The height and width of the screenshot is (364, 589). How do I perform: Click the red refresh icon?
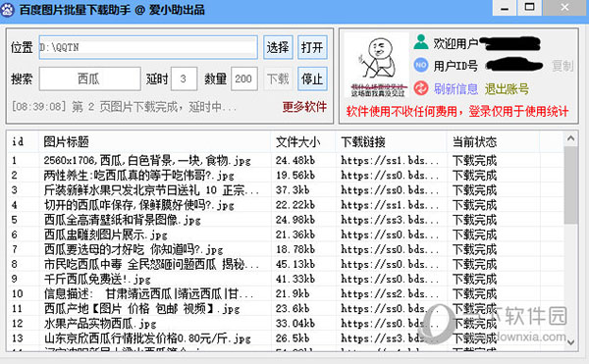click(x=421, y=88)
